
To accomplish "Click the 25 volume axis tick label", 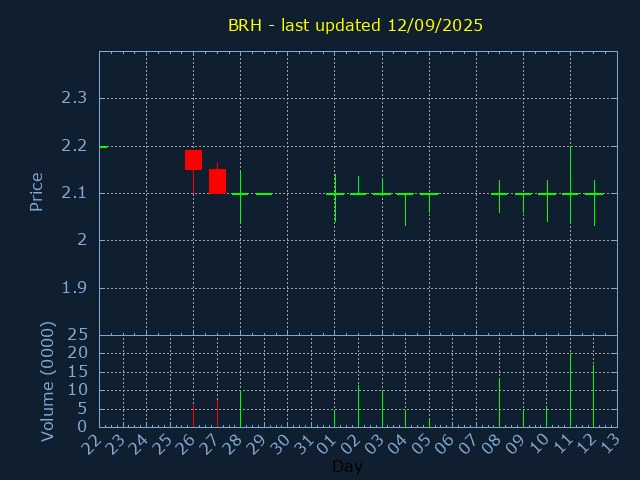I will tap(78, 335).
